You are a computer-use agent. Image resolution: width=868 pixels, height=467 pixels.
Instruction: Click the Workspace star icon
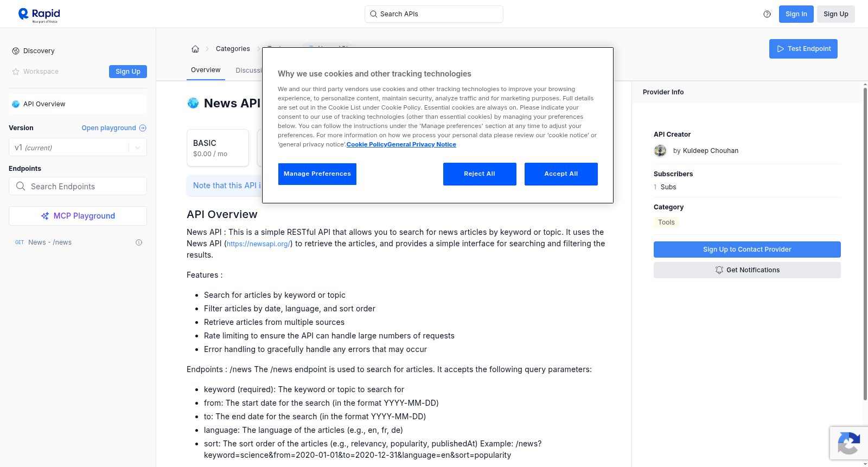point(16,72)
